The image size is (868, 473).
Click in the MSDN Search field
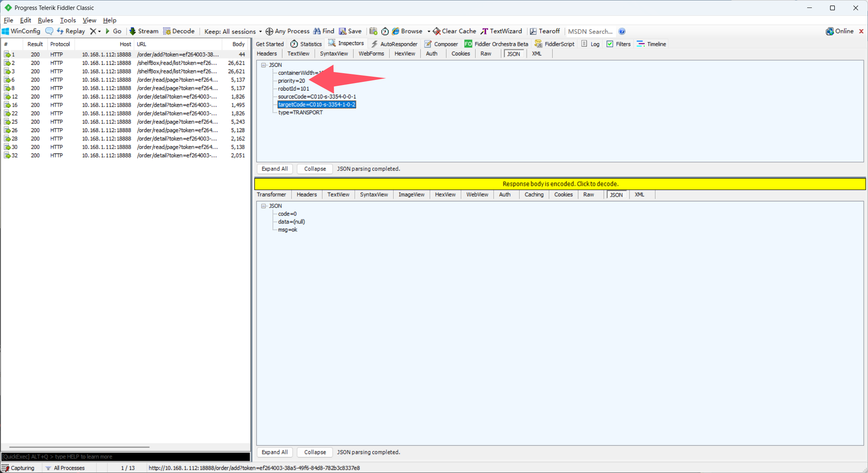[x=590, y=31]
